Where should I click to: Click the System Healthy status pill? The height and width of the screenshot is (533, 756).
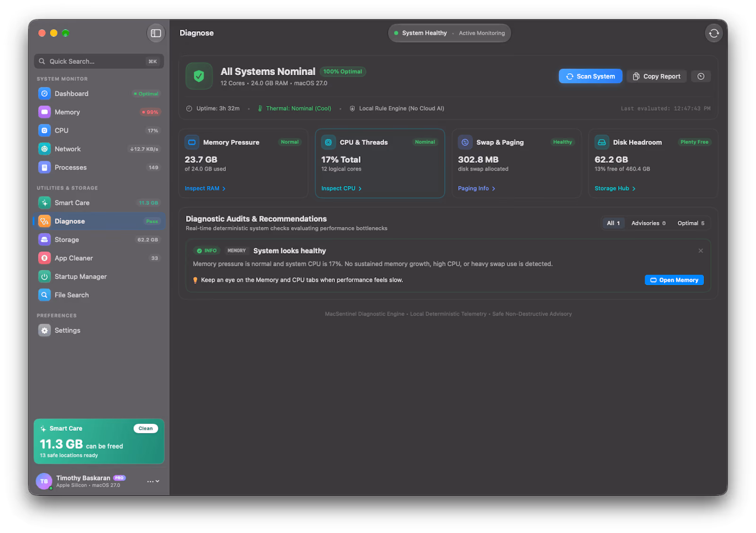click(x=449, y=33)
